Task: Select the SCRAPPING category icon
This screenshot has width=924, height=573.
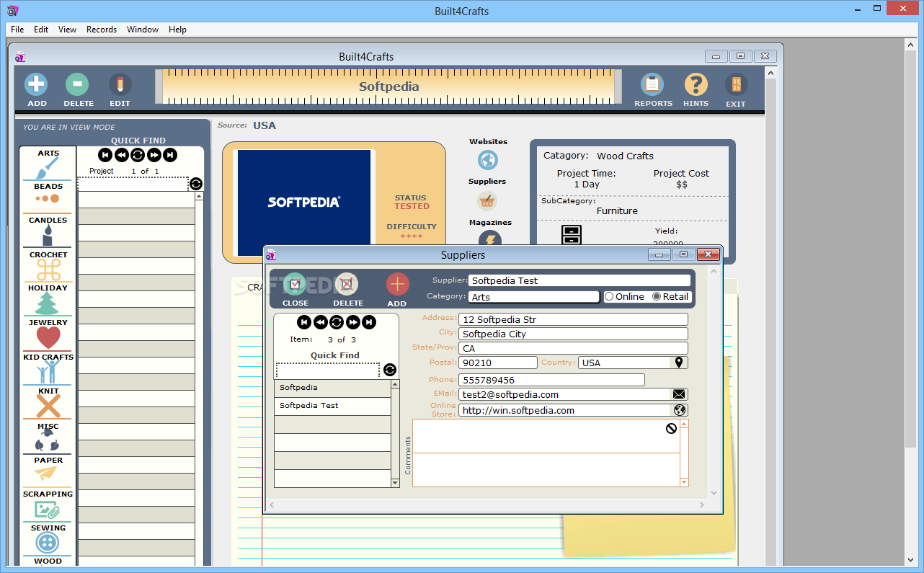Action: [x=48, y=510]
